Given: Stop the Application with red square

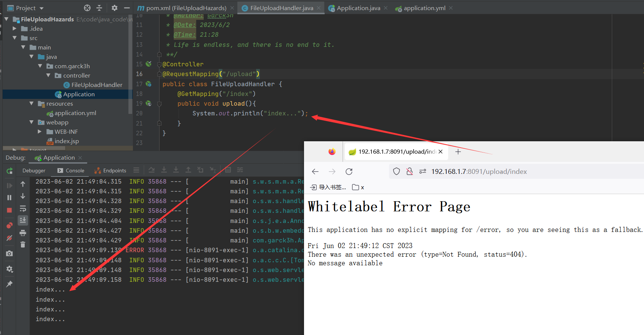Looking at the screenshot, I should point(9,210).
